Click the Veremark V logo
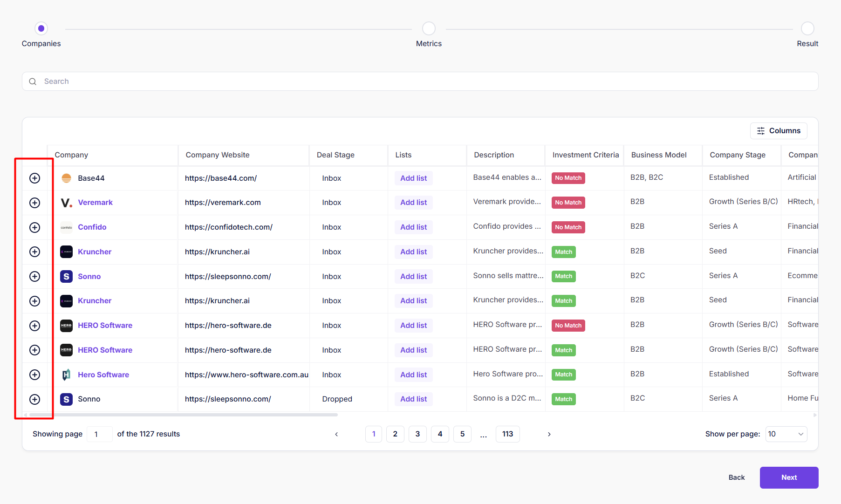 [66, 203]
